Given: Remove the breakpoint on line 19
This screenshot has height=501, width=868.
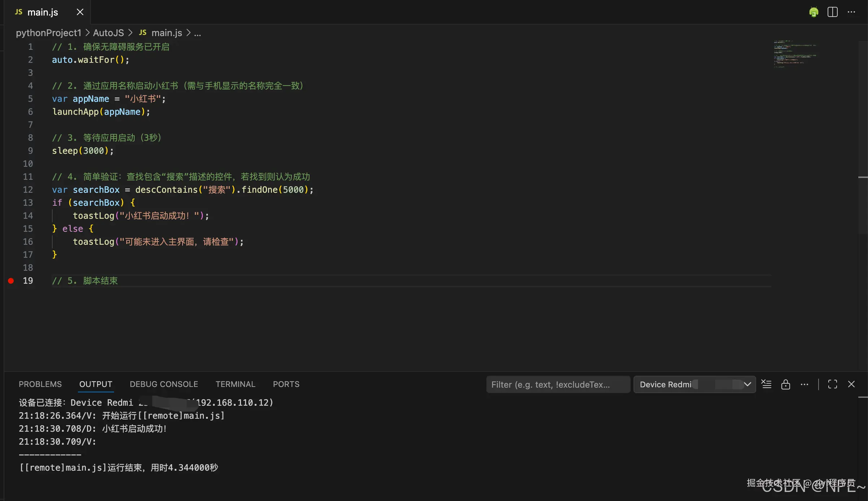Looking at the screenshot, I should (x=11, y=280).
